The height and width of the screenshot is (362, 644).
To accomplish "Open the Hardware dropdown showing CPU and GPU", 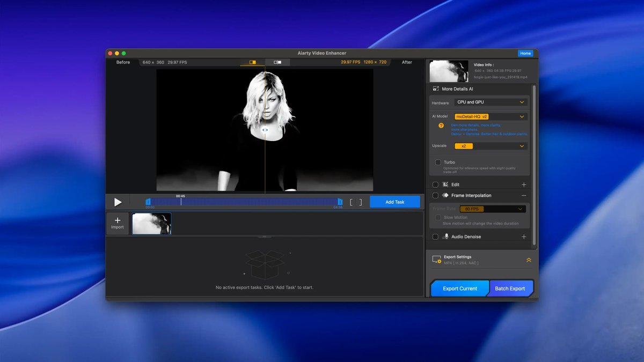I will [x=491, y=102].
